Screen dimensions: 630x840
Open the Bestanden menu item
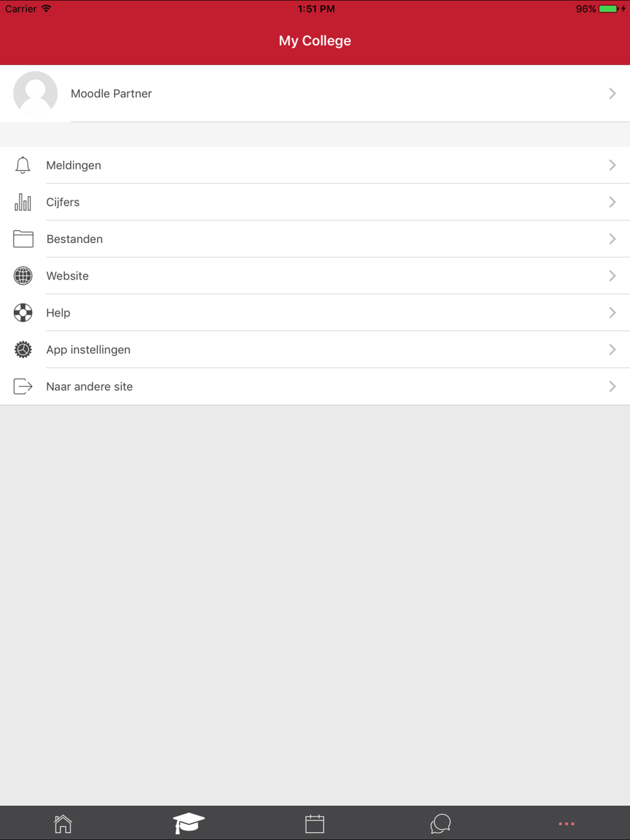click(x=74, y=239)
